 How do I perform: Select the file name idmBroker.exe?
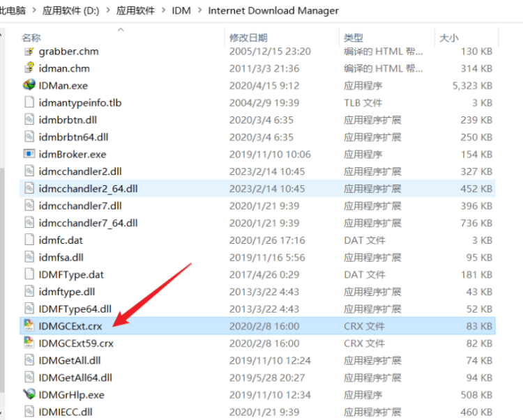click(73, 154)
